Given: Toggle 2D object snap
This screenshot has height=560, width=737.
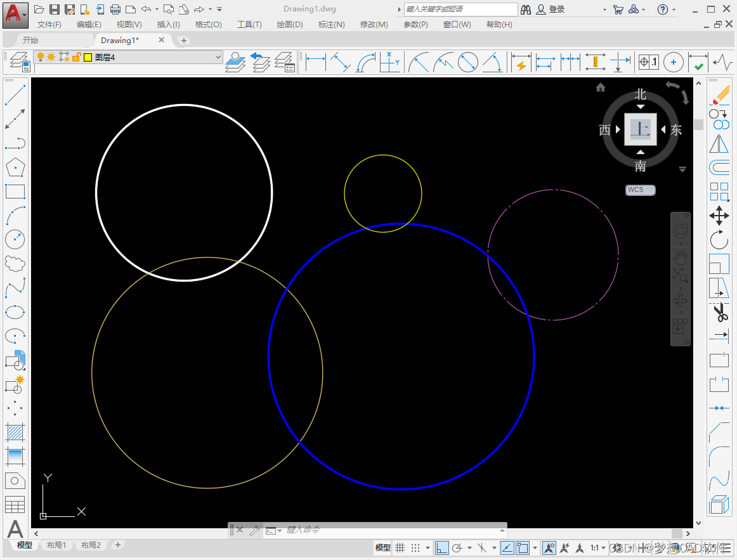Looking at the screenshot, I should [x=523, y=548].
